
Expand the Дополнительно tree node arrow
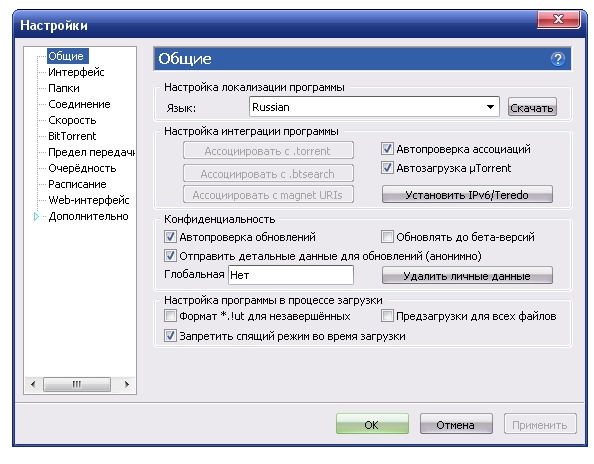pyautogui.click(x=36, y=217)
